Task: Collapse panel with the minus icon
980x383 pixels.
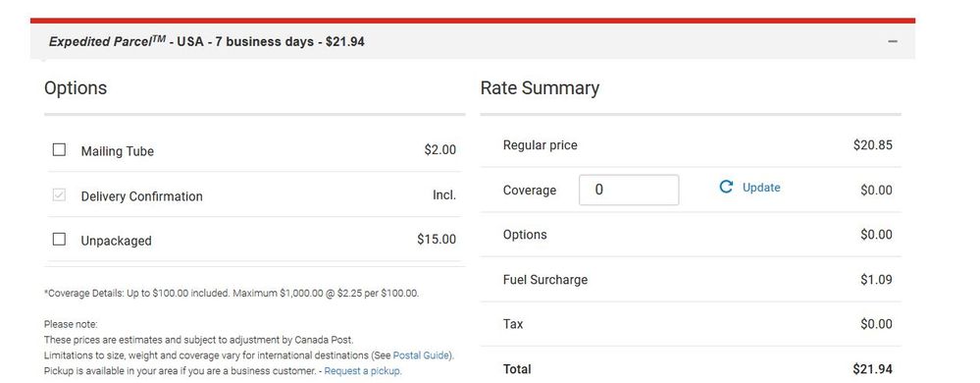Action: coord(893,41)
